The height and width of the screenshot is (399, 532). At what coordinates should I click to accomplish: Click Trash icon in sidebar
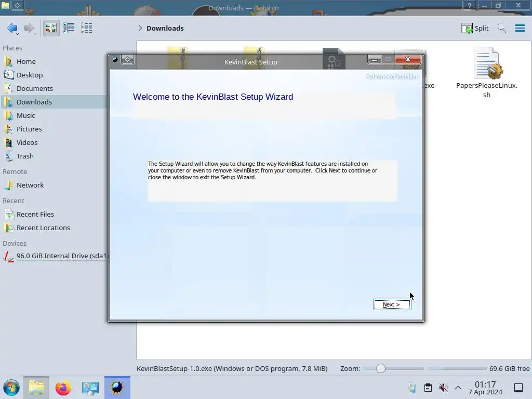pyautogui.click(x=8, y=156)
